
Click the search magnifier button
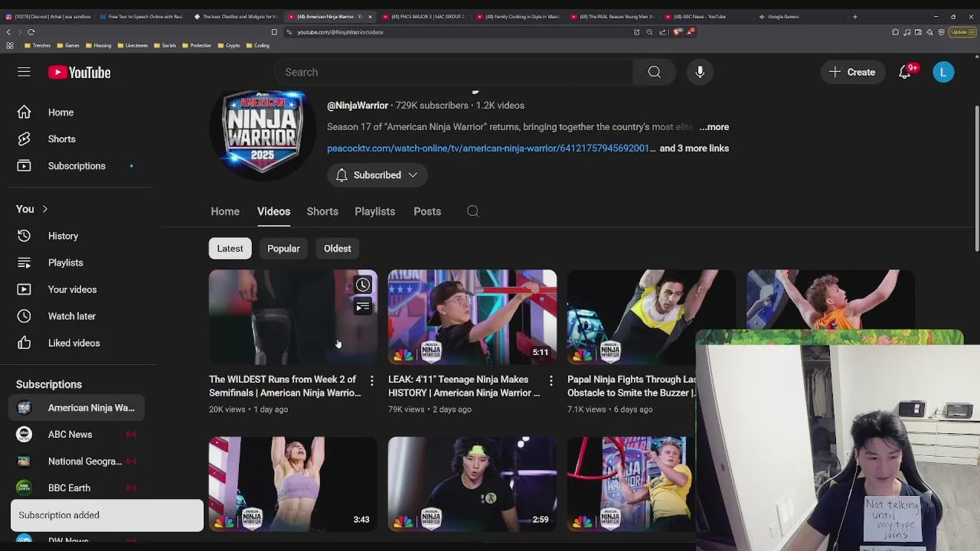tap(654, 72)
